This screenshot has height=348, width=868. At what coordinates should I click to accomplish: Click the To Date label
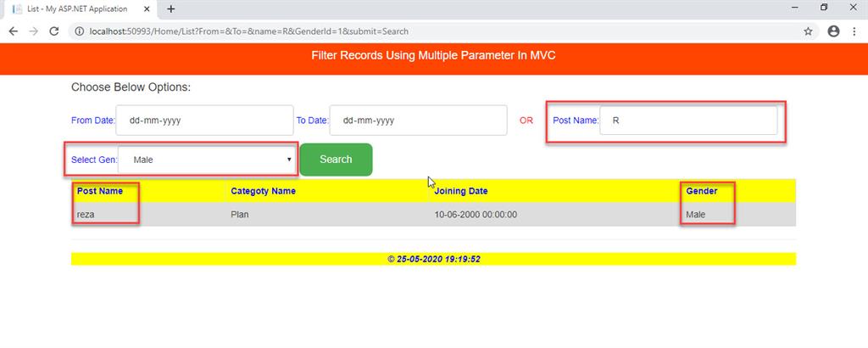point(312,121)
